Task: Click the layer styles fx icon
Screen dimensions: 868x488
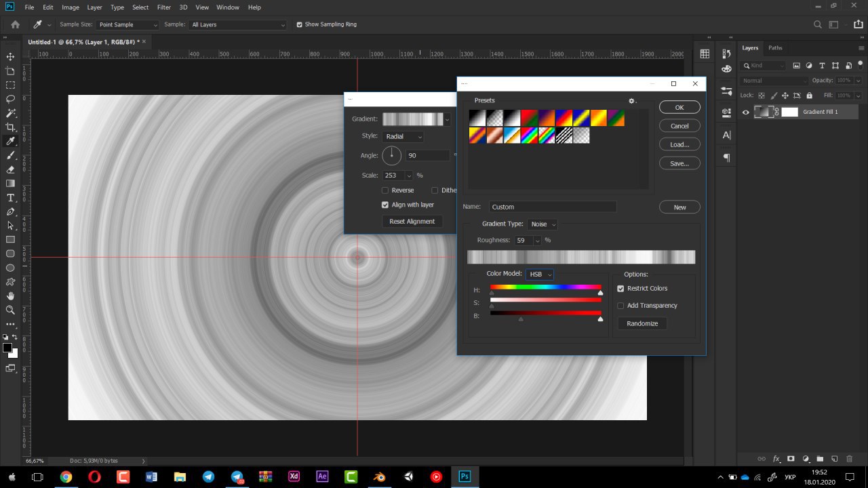Action: tap(776, 459)
